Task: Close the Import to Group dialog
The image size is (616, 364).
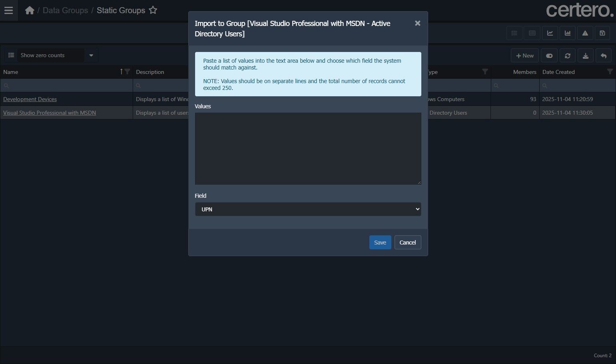Action: 417,23
